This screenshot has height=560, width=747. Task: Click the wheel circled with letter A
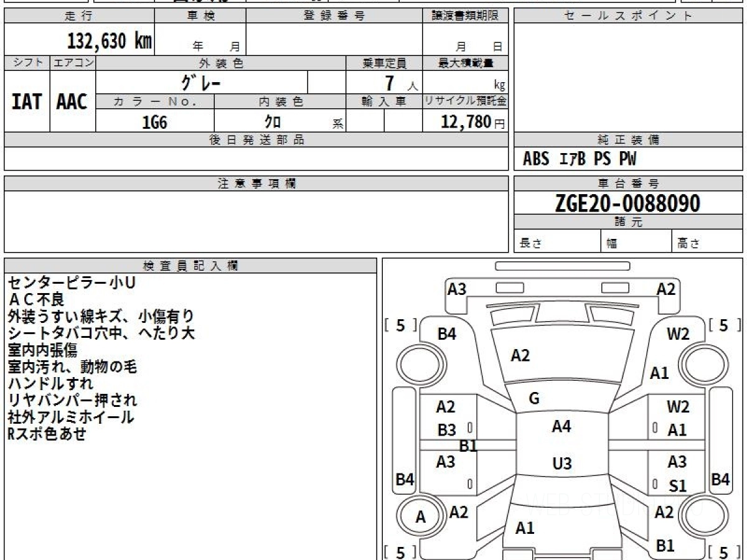pyautogui.click(x=421, y=517)
